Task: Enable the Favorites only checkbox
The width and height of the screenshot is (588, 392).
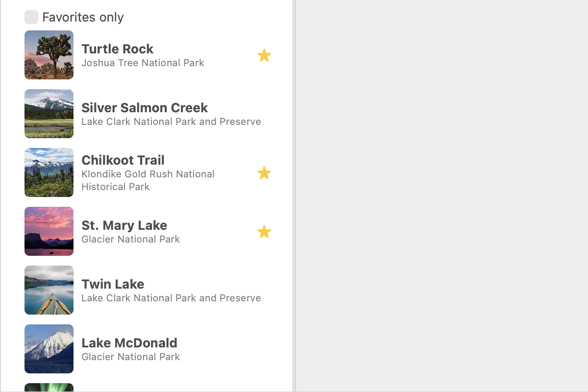Action: point(31,17)
